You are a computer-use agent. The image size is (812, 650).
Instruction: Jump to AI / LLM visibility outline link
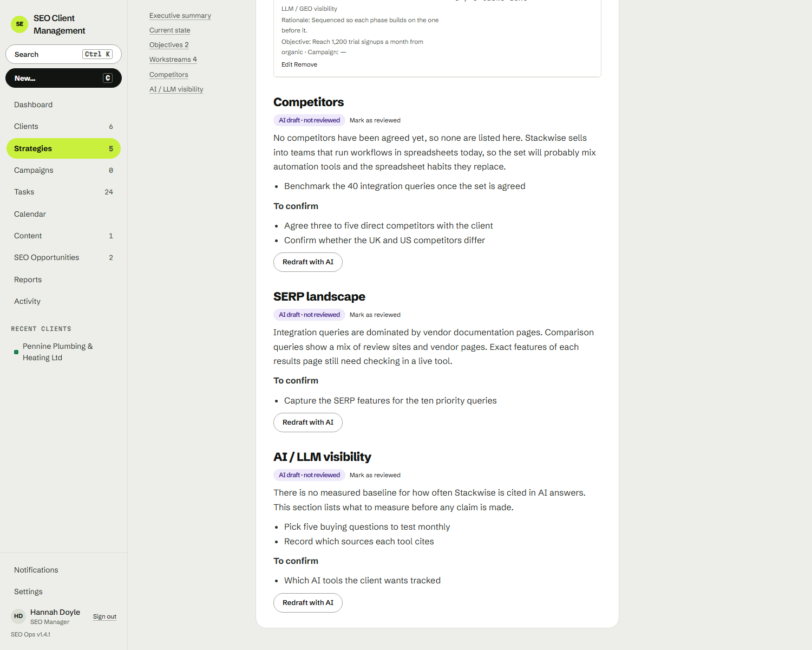pyautogui.click(x=176, y=89)
